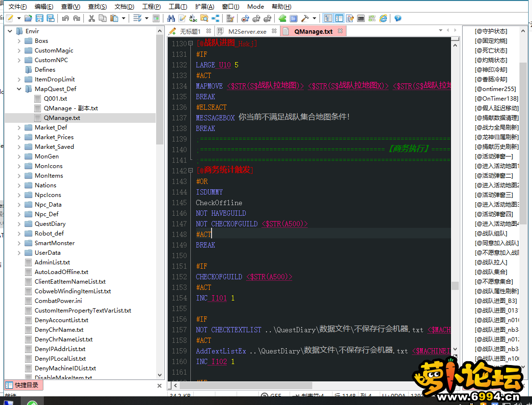Select CombatPower.ini in the file tree

[58, 301]
